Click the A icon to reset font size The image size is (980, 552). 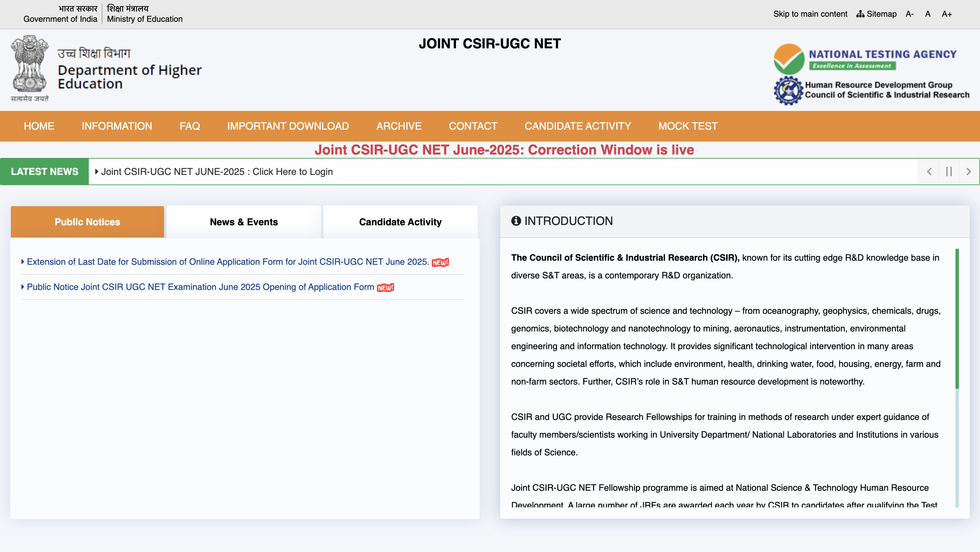928,14
